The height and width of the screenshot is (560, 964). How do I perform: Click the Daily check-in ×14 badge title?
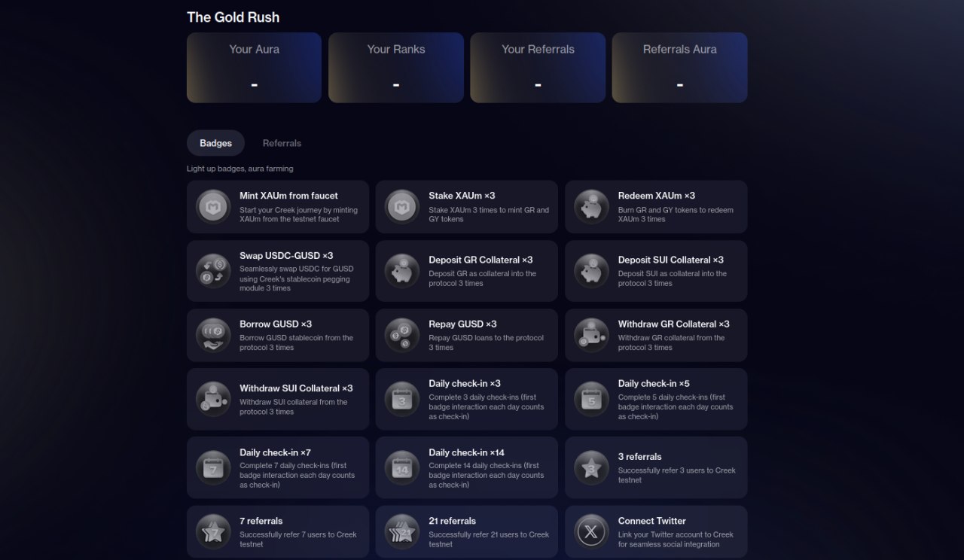pos(466,452)
